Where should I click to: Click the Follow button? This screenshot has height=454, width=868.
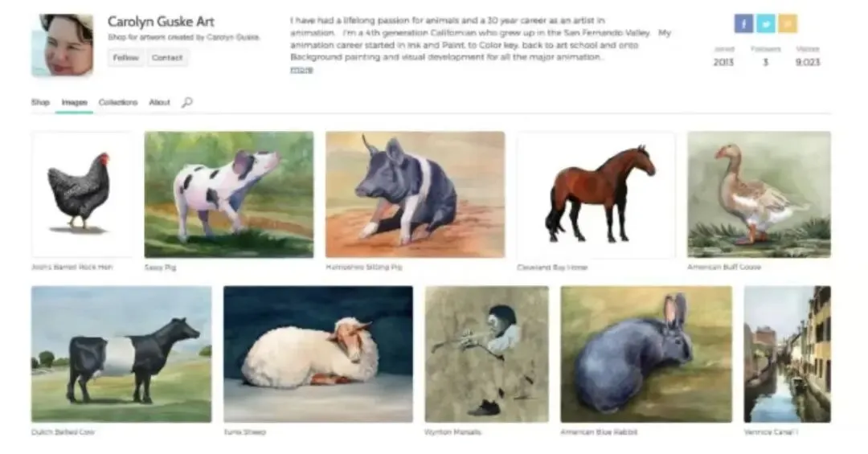tap(125, 58)
